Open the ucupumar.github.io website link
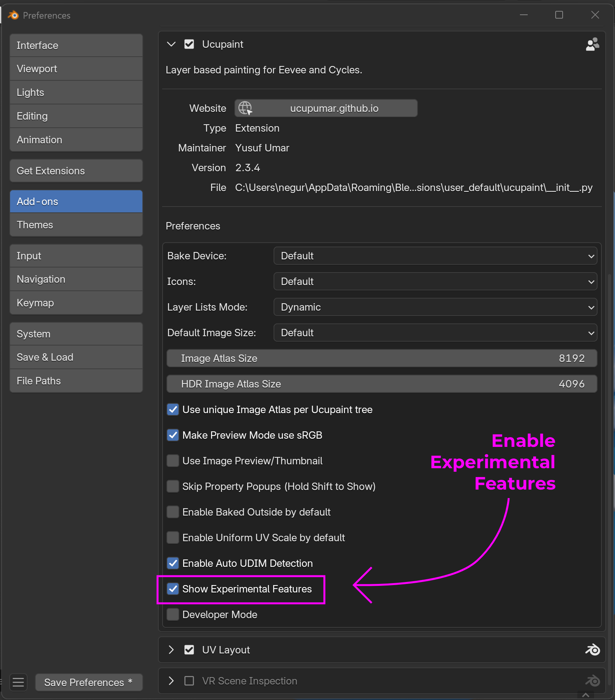 [x=326, y=108]
